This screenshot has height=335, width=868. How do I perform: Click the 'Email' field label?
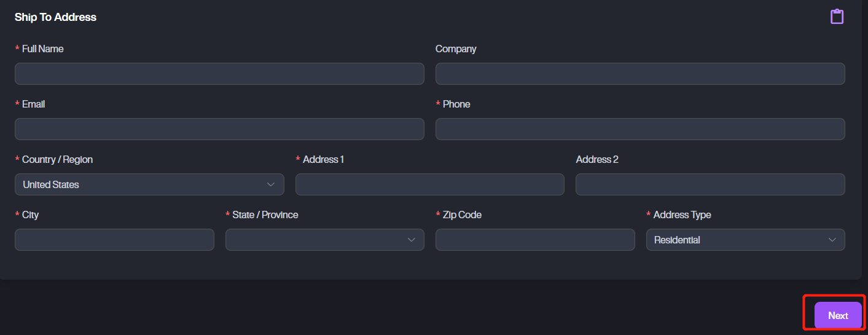[x=33, y=104]
